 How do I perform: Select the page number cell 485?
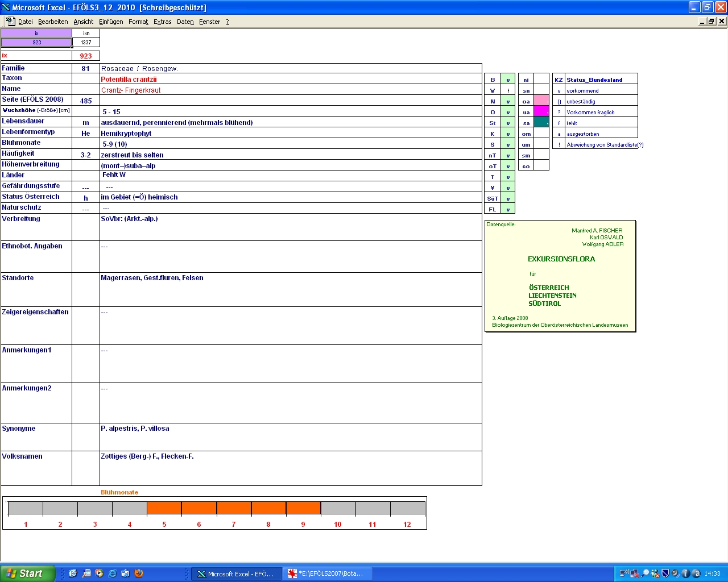pyautogui.click(x=86, y=101)
